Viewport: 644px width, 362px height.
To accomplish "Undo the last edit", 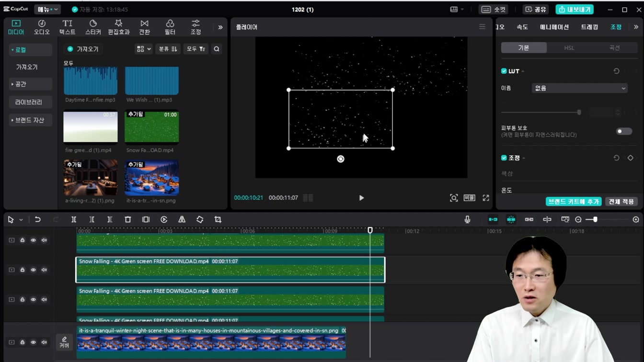I will (x=37, y=219).
